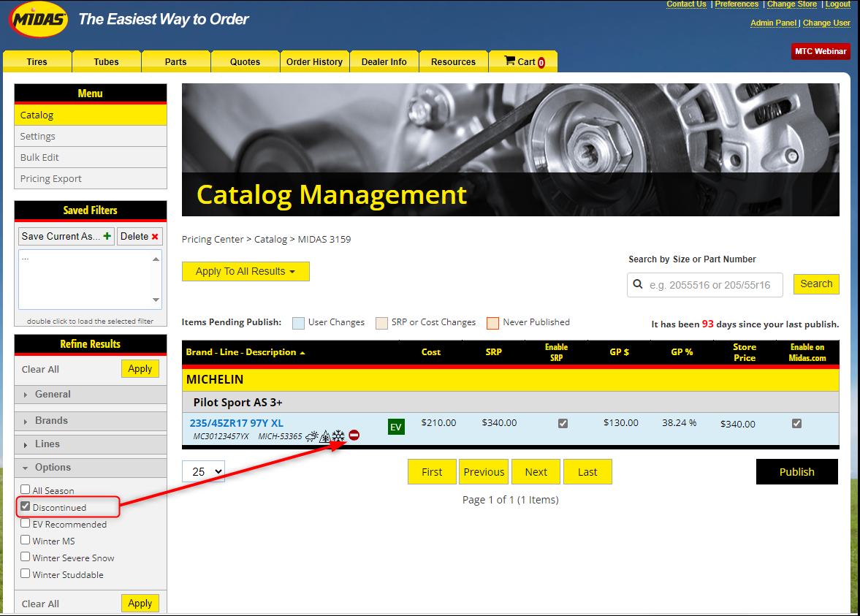Open the Preferences link

737,4
